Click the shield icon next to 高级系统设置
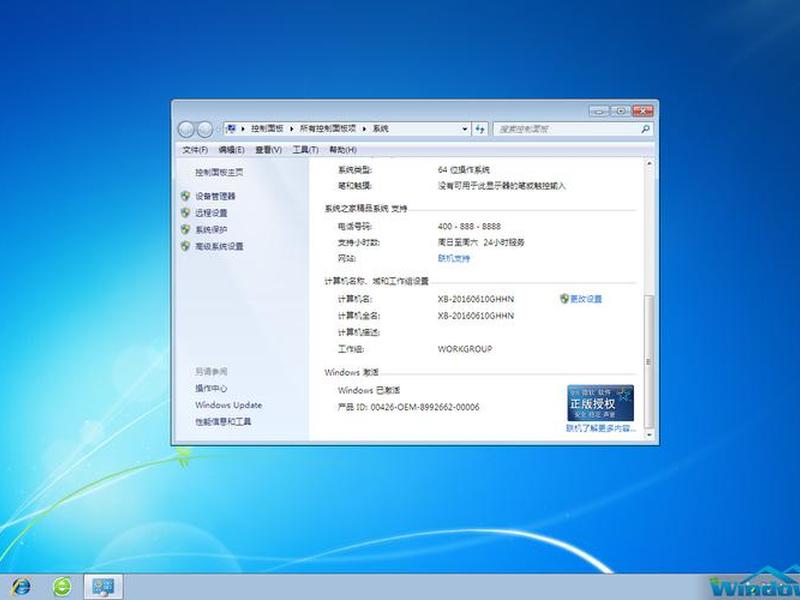800x600 pixels. click(x=185, y=246)
